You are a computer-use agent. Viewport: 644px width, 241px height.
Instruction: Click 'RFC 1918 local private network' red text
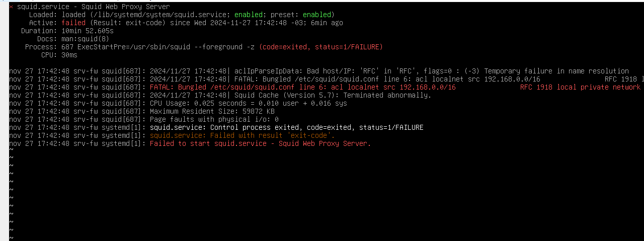tap(580, 87)
